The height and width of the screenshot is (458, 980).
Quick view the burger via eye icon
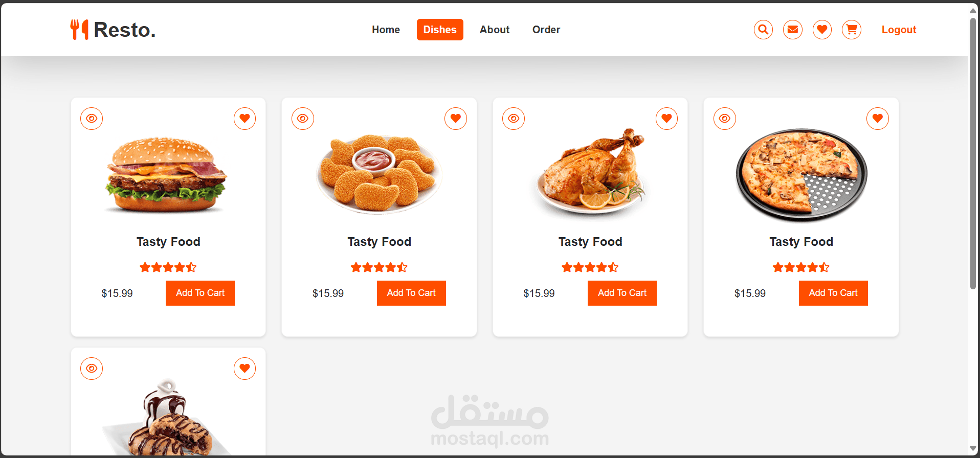(92, 119)
